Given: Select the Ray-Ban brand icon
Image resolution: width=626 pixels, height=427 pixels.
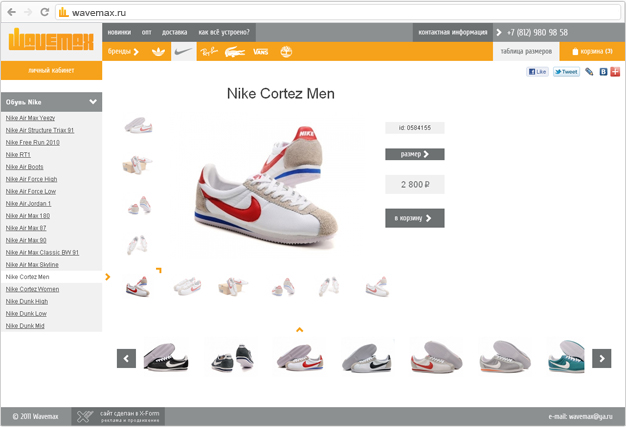Looking at the screenshot, I should (209, 51).
